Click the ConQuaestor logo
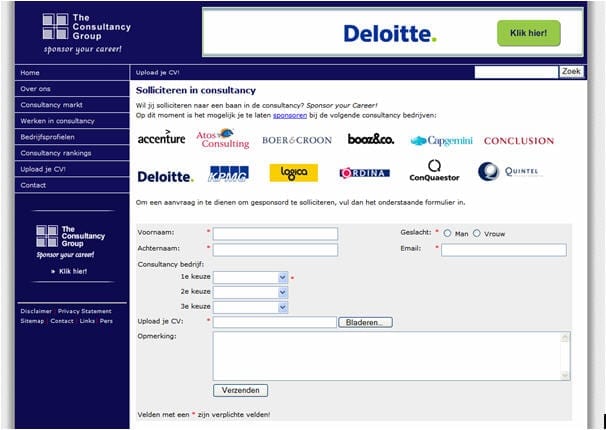 click(434, 171)
